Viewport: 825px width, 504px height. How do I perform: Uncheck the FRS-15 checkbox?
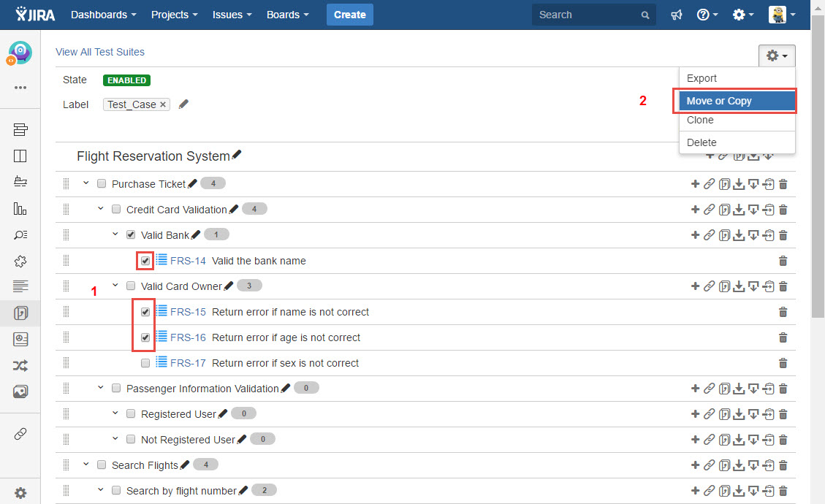tap(145, 311)
